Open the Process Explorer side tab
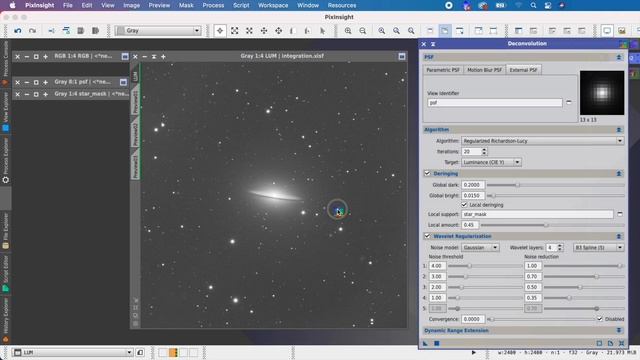 tap(5, 160)
